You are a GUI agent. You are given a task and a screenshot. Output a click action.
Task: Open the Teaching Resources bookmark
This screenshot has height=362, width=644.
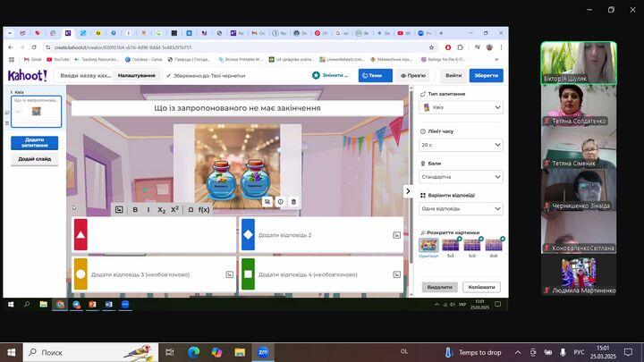[97, 60]
